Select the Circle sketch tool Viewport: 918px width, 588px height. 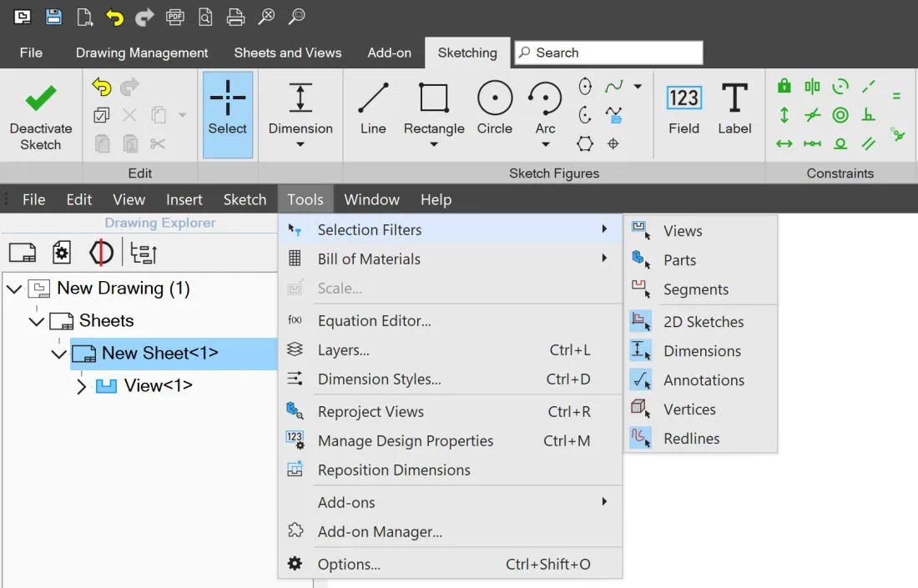pos(495,108)
